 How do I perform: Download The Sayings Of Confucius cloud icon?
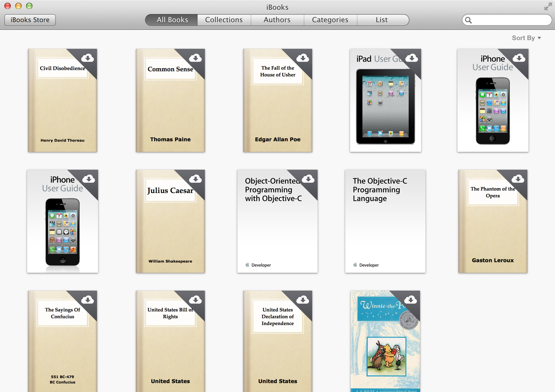pos(88,300)
